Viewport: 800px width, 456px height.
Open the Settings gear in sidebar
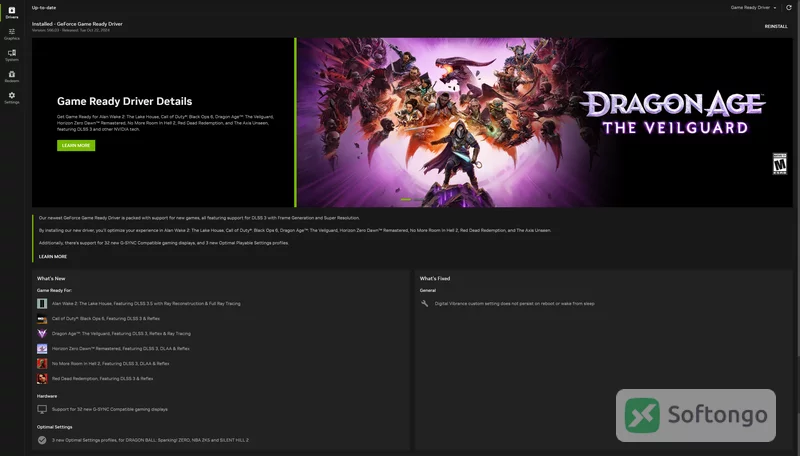[x=12, y=98]
